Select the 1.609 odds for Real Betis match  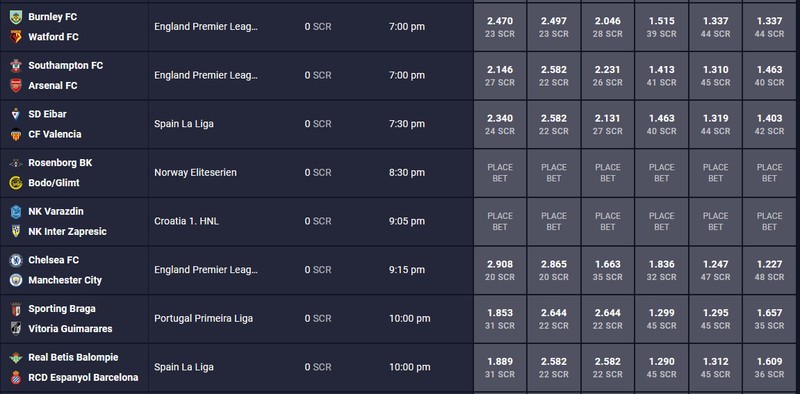(769, 367)
